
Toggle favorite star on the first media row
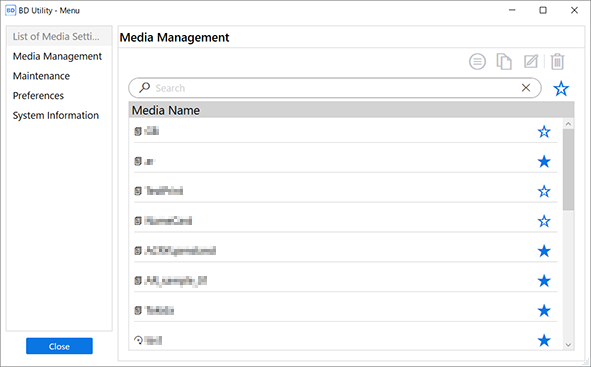(544, 132)
